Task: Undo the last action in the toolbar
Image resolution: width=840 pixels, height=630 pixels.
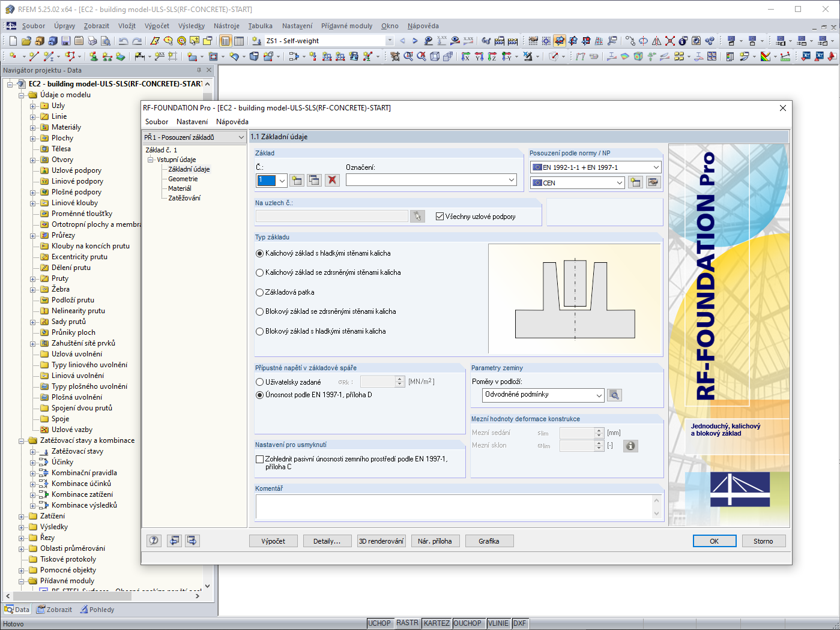Action: (123, 41)
